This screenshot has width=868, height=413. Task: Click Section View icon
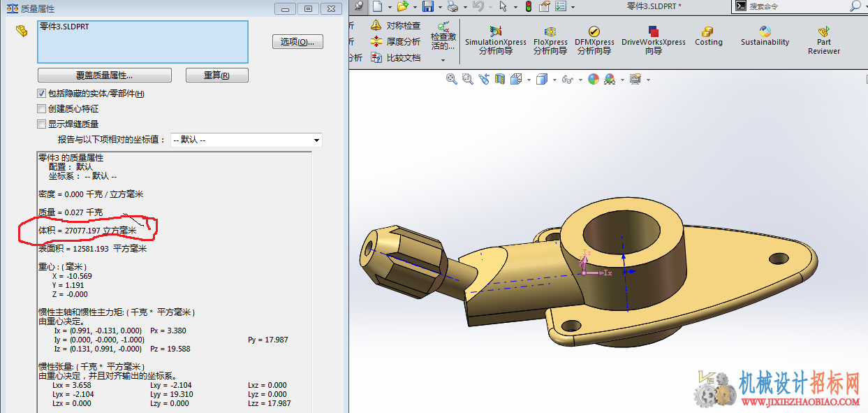tap(500, 80)
